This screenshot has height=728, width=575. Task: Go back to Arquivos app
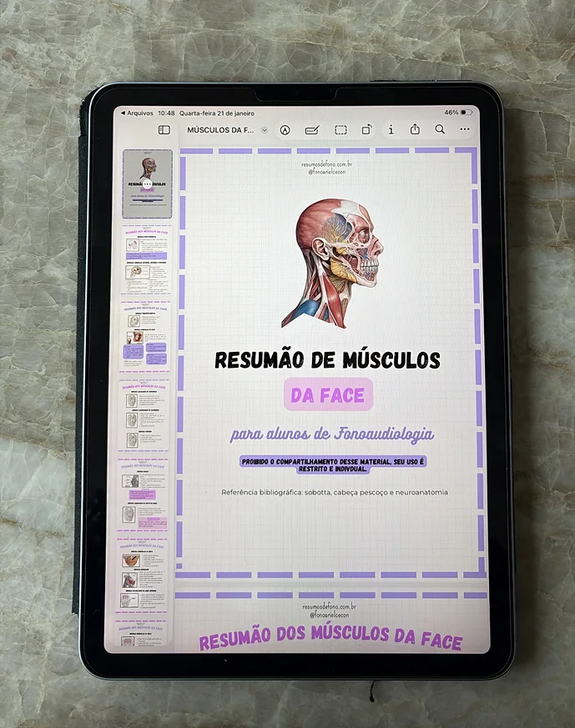click(137, 113)
